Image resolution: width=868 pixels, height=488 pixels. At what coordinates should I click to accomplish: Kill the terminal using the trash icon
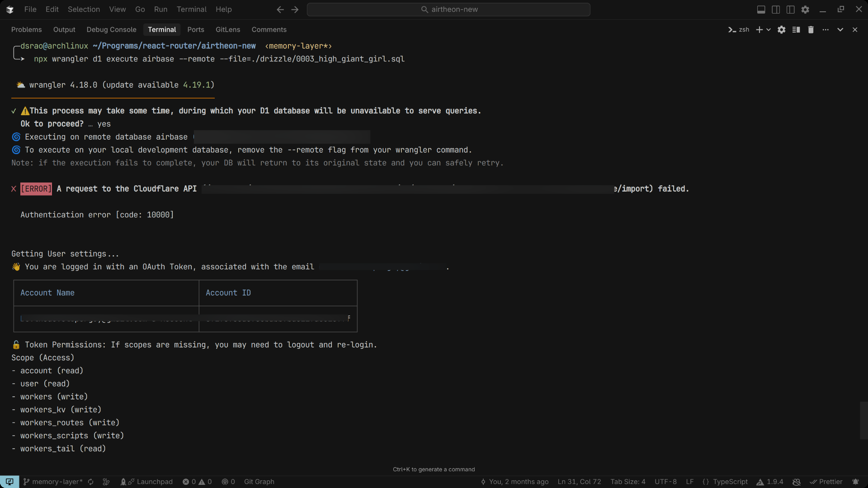811,29
